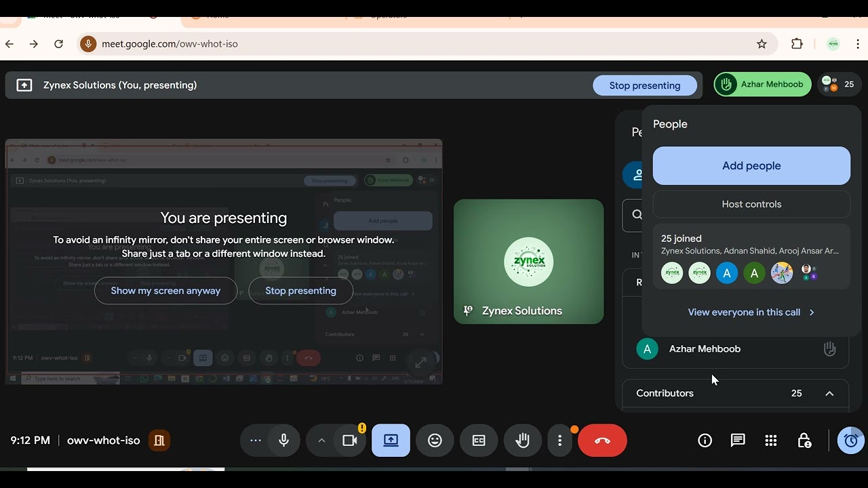The image size is (868, 488).
Task: Open the emoji reactions button
Action: coord(435,441)
